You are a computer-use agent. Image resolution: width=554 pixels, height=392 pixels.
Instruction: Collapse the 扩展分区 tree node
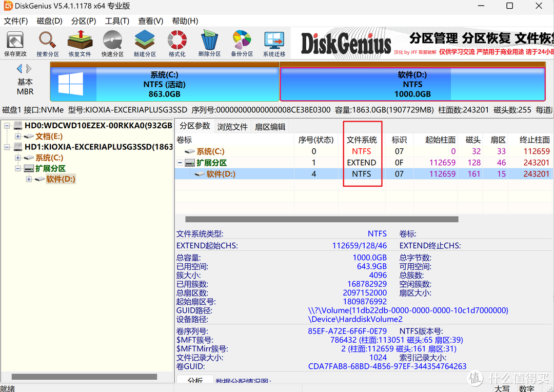click(x=18, y=168)
